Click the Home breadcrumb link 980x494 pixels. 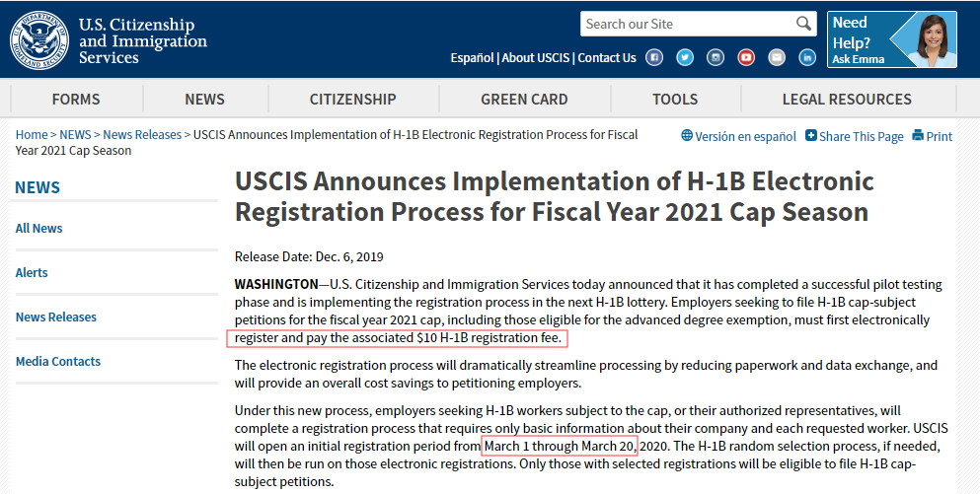[x=32, y=134]
